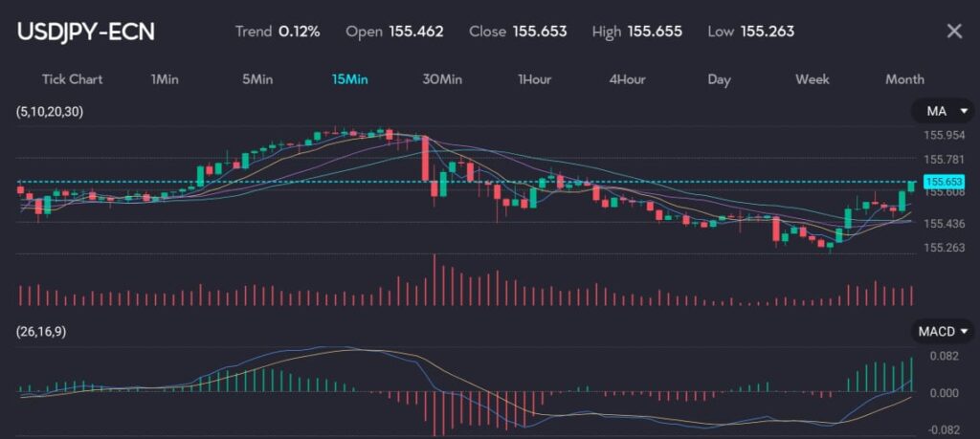This screenshot has width=980, height=439.
Task: Click the MA parameters (5,10,20,30) label
Action: pyautogui.click(x=50, y=112)
